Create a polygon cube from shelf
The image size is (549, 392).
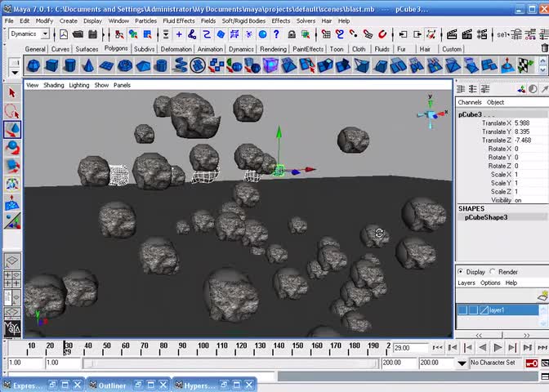coord(51,65)
